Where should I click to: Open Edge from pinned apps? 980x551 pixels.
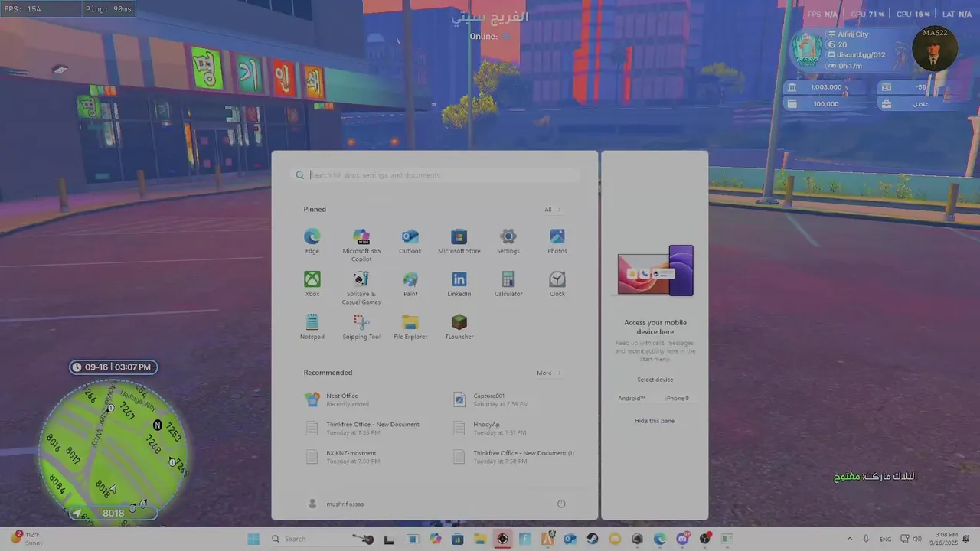[312, 241]
